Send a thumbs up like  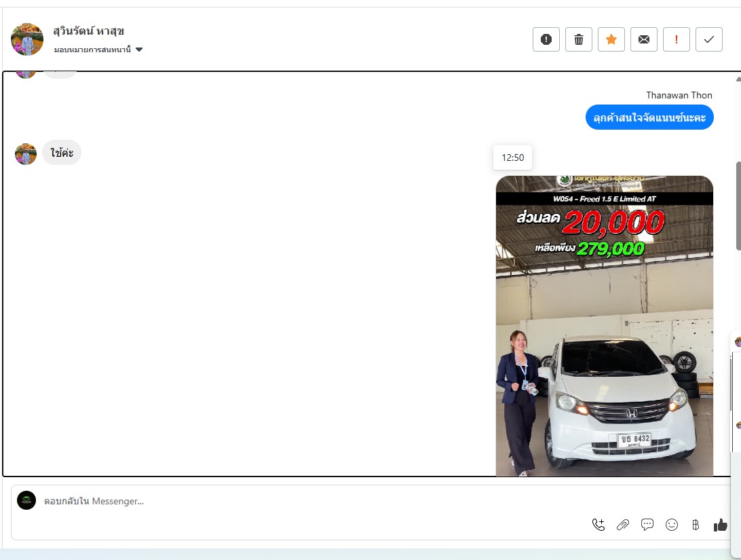point(720,525)
